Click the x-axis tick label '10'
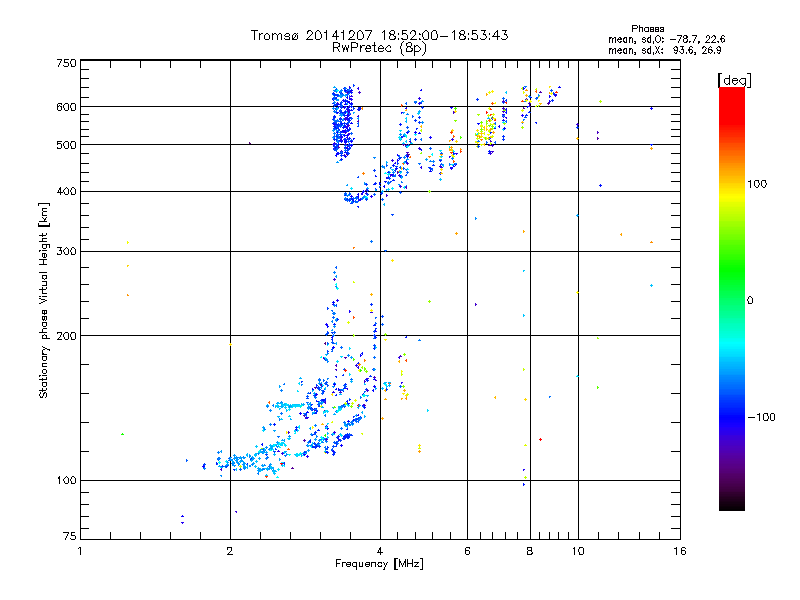The image size is (800, 600). point(578,551)
